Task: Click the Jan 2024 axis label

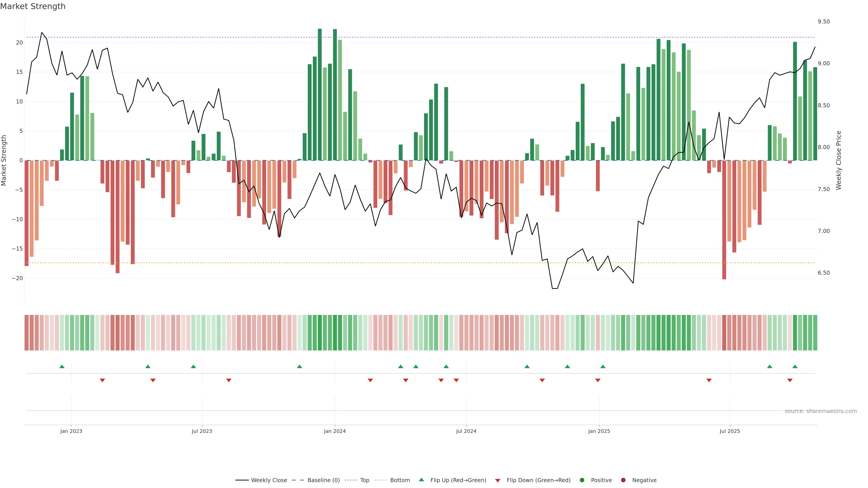Action: tap(335, 431)
